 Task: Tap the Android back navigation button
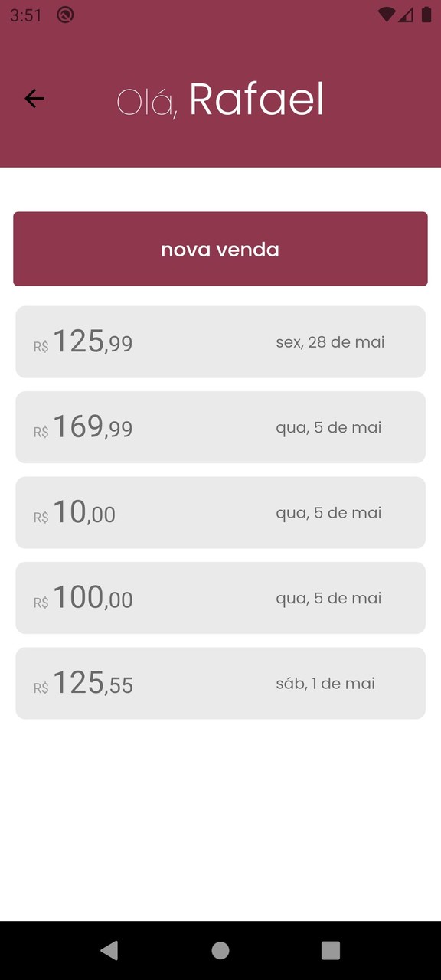coord(109,951)
